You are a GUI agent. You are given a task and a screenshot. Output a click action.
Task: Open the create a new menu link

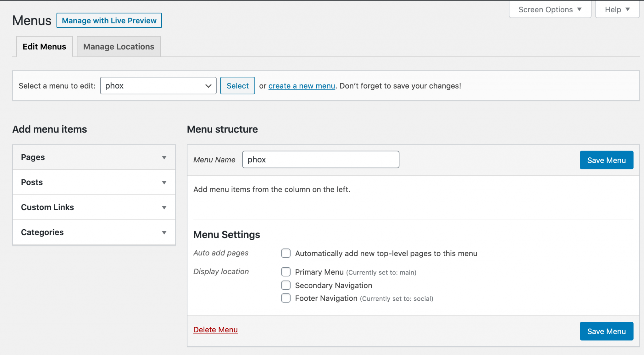[302, 86]
